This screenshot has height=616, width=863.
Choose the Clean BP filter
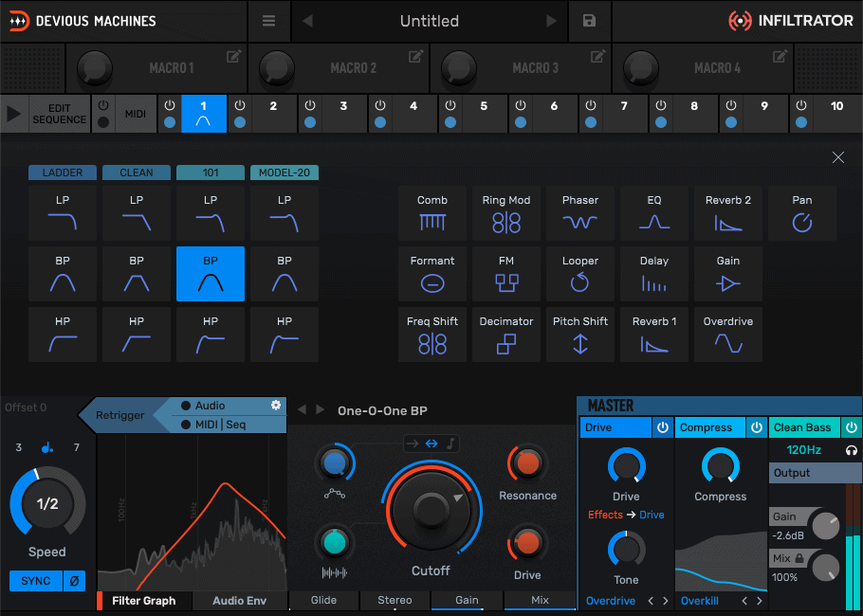coord(137,274)
